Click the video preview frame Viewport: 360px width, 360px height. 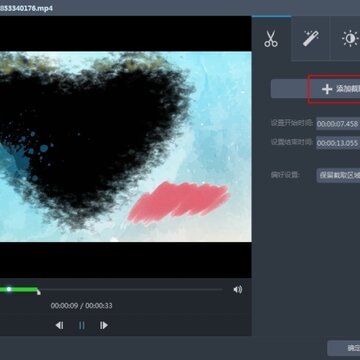(x=126, y=147)
